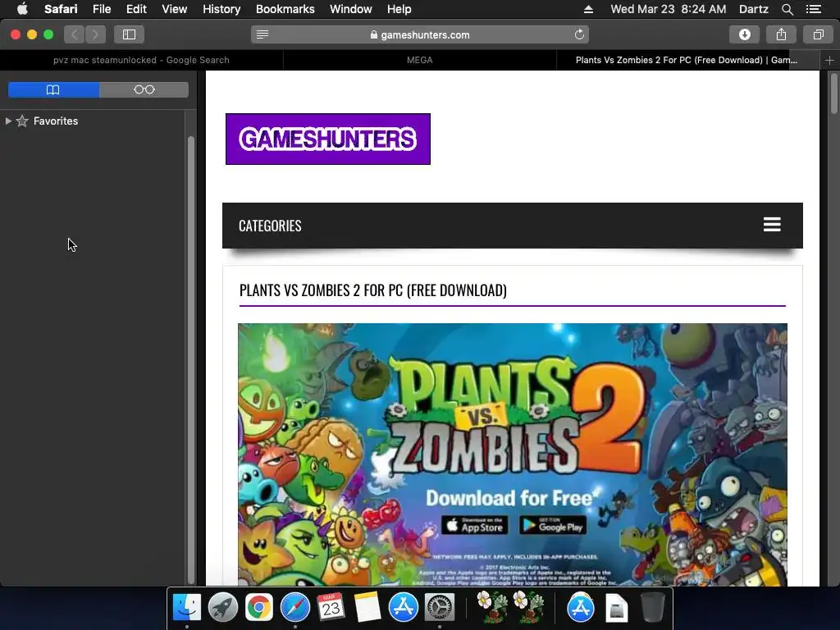
Task: Open Notes from the Dock
Action: pos(367,608)
